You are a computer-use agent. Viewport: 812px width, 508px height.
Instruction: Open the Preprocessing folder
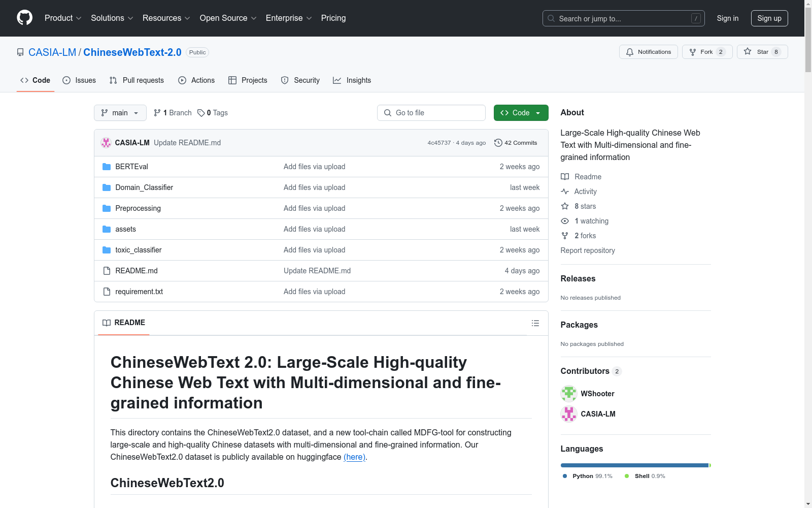tap(138, 208)
